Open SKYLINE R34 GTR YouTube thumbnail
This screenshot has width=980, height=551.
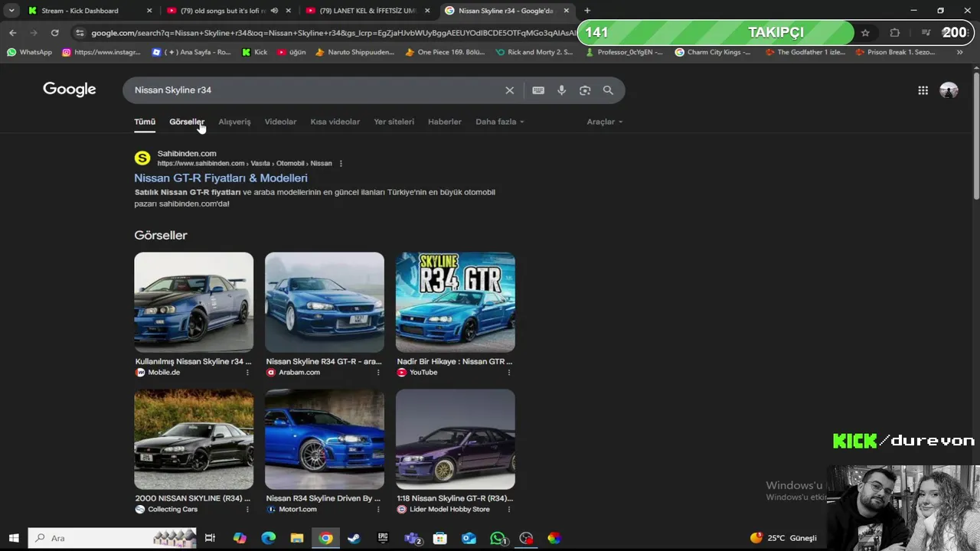click(456, 302)
